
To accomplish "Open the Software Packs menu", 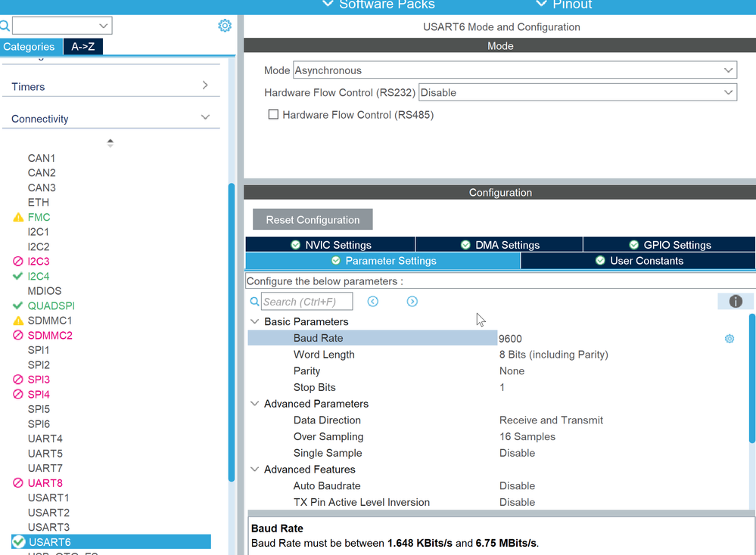I will 378,5.
